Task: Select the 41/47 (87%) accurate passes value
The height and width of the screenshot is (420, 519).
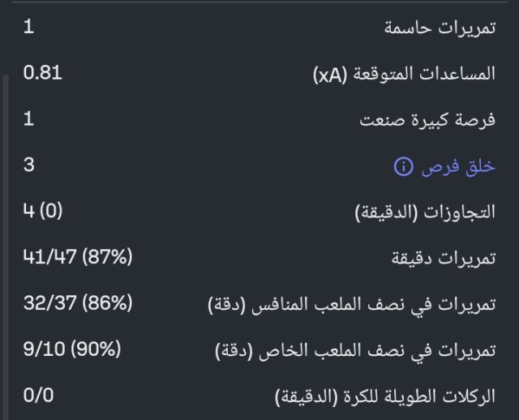Action: tap(77, 258)
